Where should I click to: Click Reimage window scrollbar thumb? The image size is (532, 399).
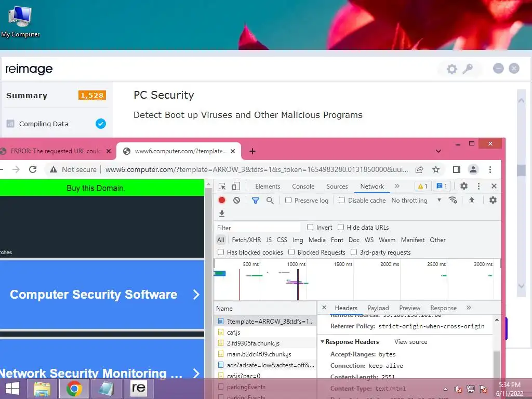point(521,170)
